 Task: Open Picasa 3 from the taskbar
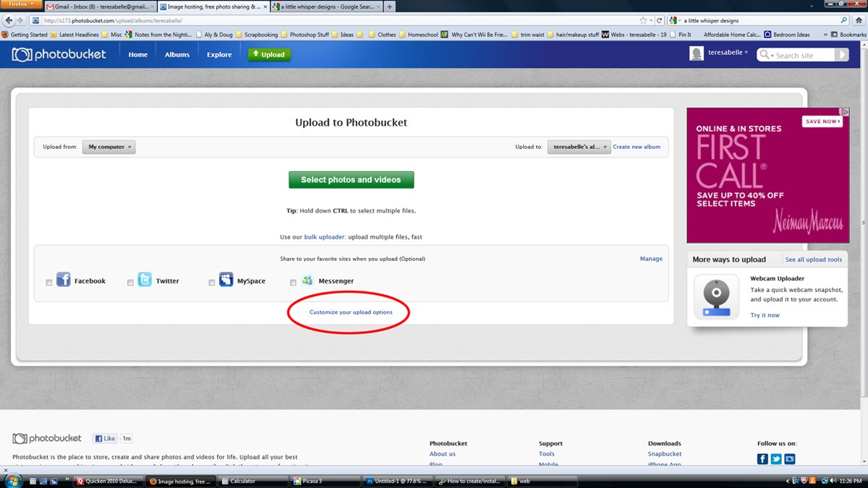[326, 481]
